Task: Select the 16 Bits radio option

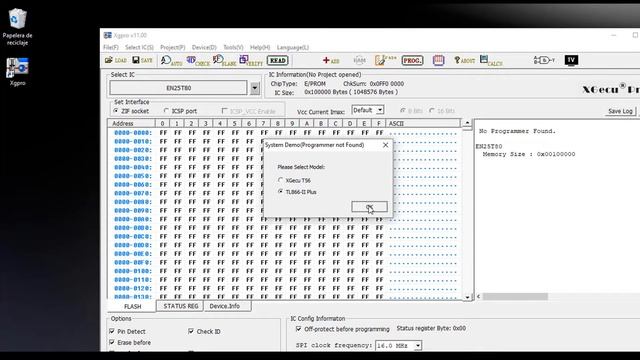Action: point(442,111)
